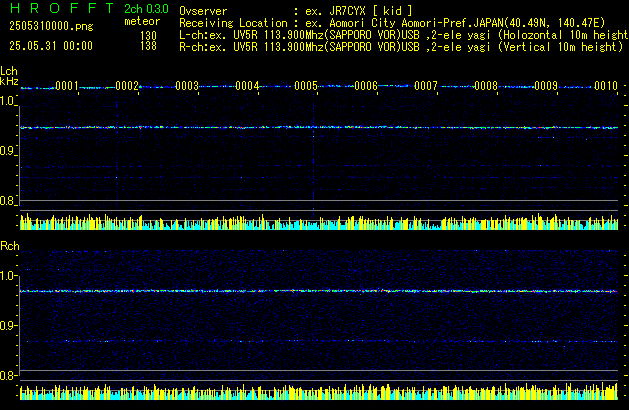The height and width of the screenshot is (410, 629).
Task: Select time marker 0009
Action: [x=546, y=86]
